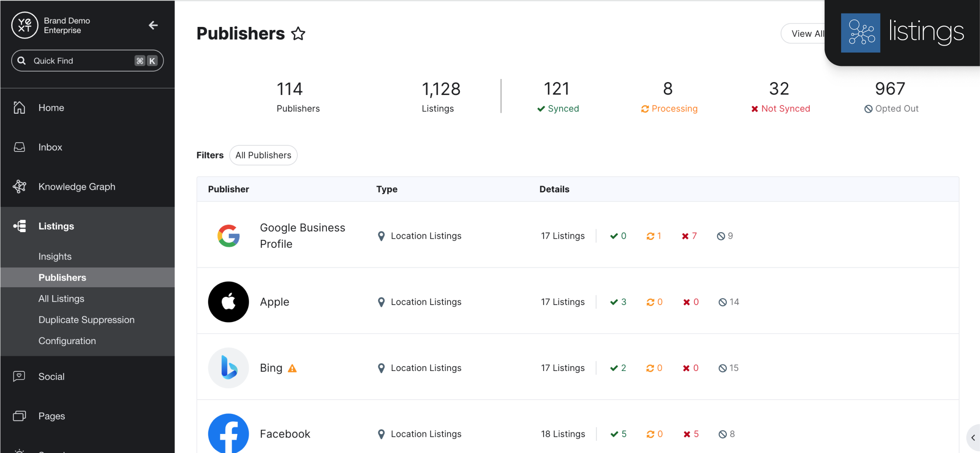Image resolution: width=980 pixels, height=453 pixels.
Task: Go to All Listings submenu item
Action: pyautogui.click(x=61, y=299)
